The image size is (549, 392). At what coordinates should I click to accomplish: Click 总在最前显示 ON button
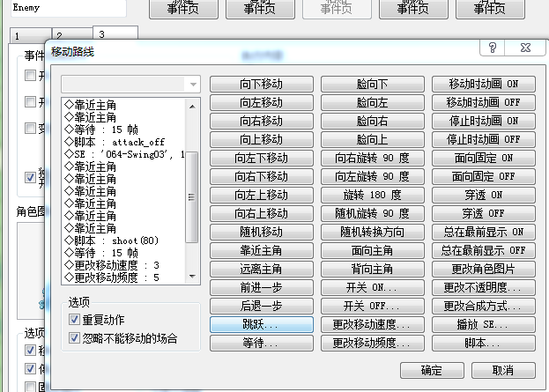coord(484,232)
